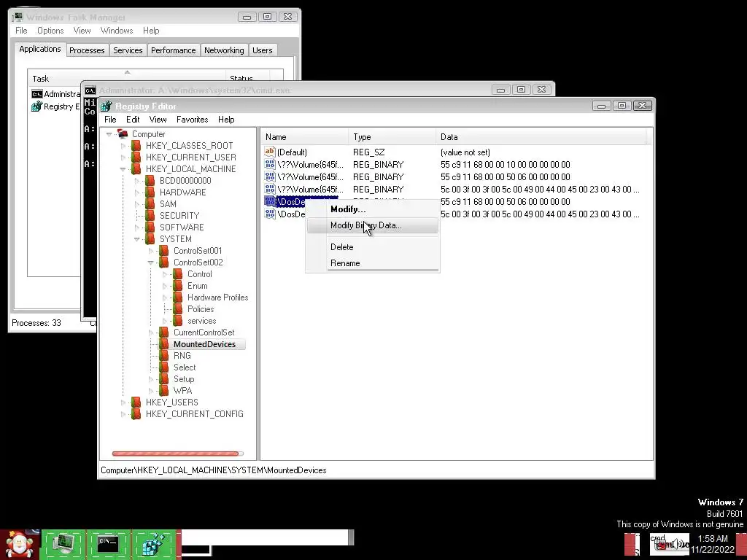Select the Control key under ControlSet002

coord(200,274)
